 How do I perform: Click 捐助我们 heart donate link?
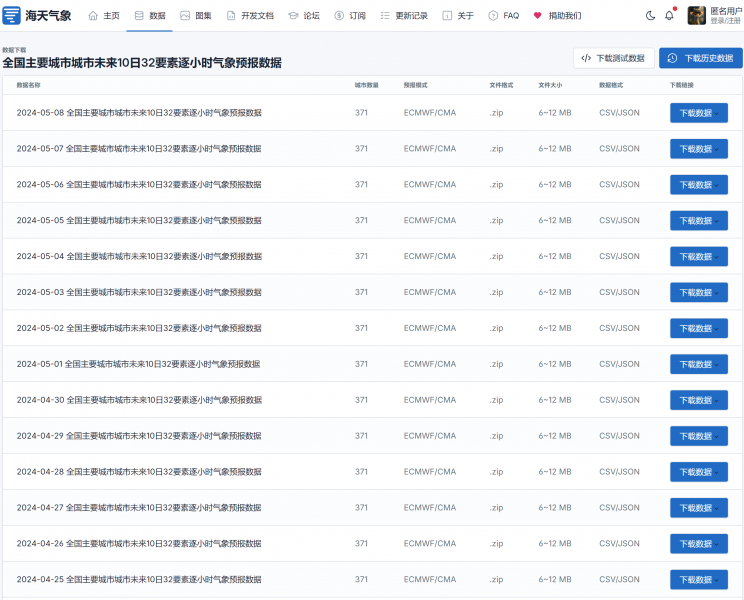(557, 16)
